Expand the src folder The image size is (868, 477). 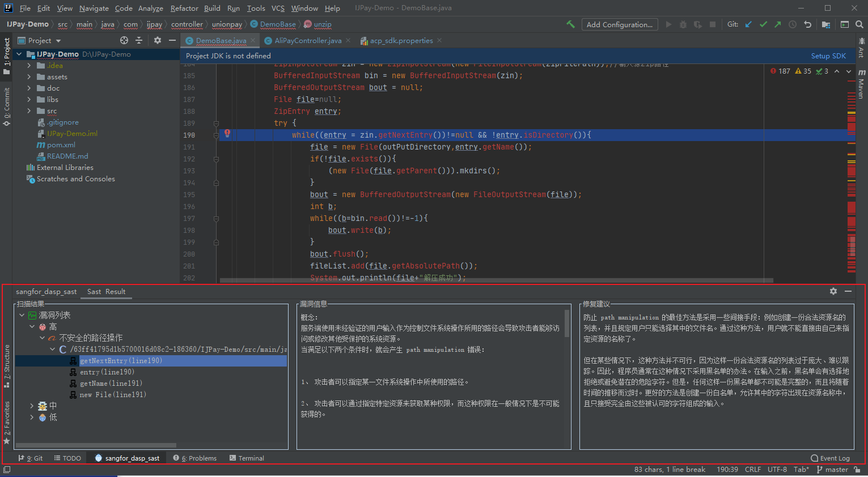tap(29, 111)
